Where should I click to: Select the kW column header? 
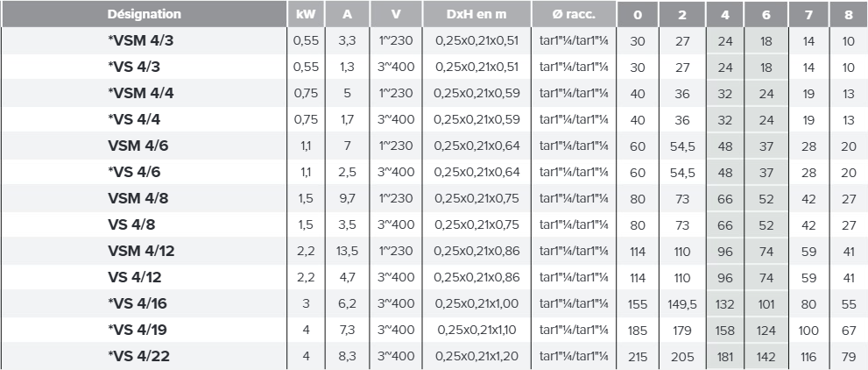307,14
